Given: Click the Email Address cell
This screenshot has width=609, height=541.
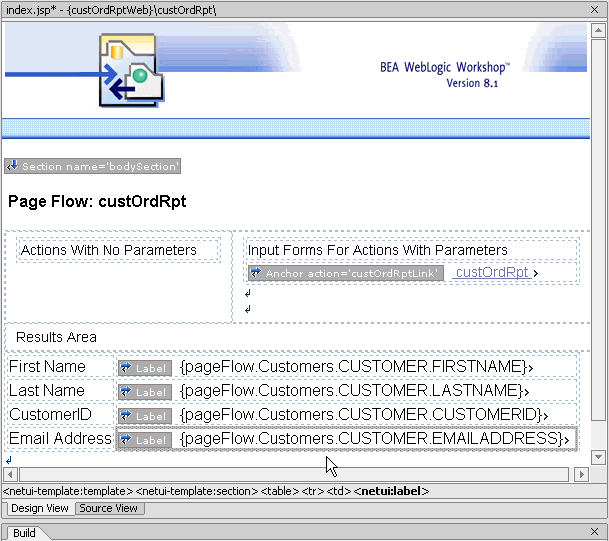Looking at the screenshot, I should [60, 438].
